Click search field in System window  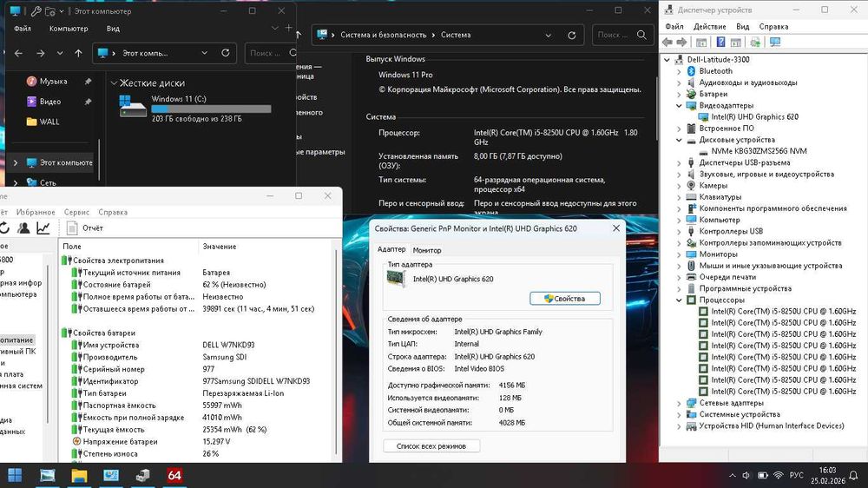[x=621, y=35]
